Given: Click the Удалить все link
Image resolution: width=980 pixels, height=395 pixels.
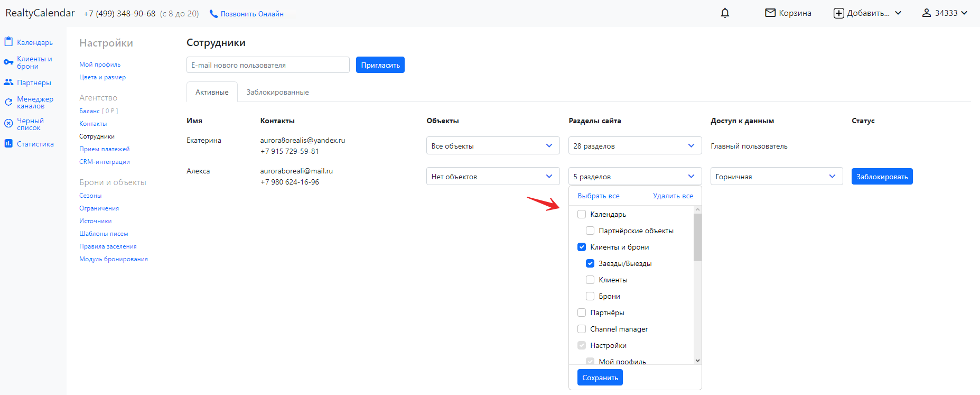Looking at the screenshot, I should [673, 196].
